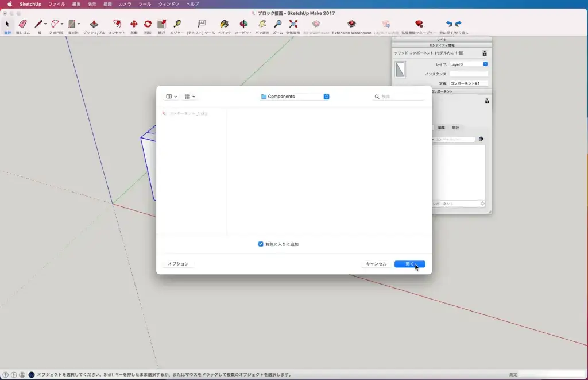
Task: Open the Arc tool dropdown arrow
Action: [62, 24]
